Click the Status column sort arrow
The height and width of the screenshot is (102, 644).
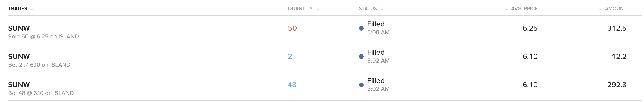tap(382, 10)
